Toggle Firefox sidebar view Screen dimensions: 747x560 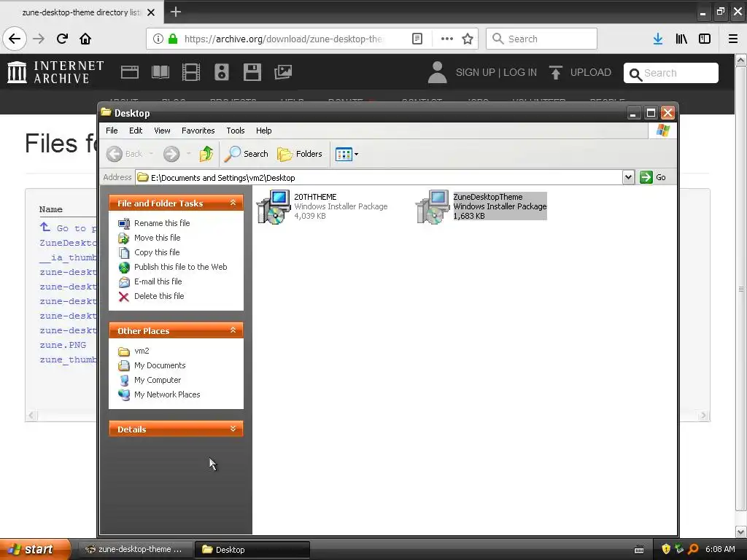point(705,39)
